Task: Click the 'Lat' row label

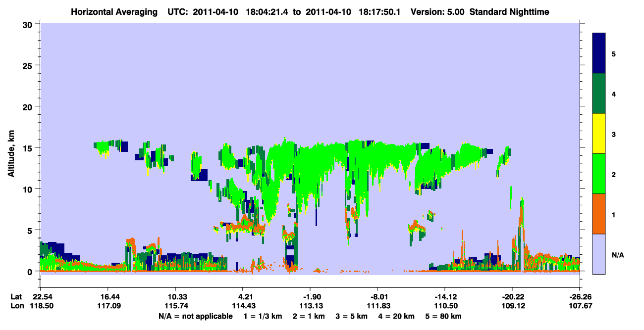Action: tap(16, 297)
